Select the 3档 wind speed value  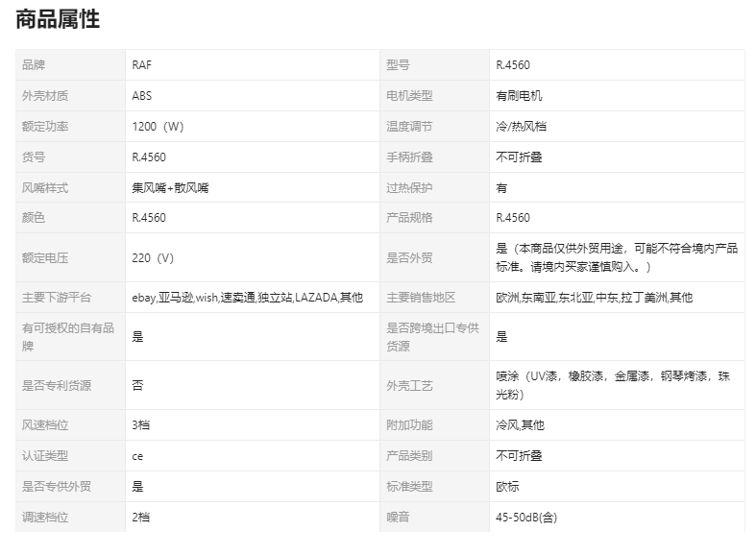click(x=141, y=425)
